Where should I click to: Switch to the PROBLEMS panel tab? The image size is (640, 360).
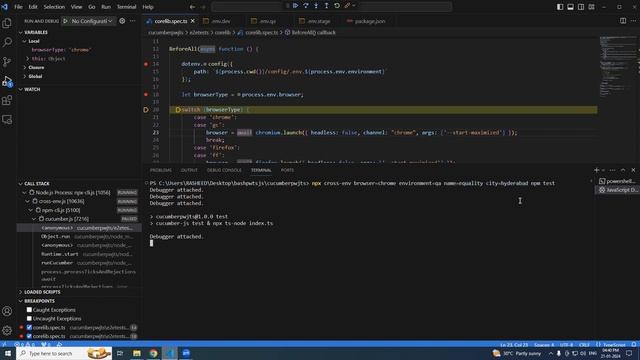coord(160,170)
